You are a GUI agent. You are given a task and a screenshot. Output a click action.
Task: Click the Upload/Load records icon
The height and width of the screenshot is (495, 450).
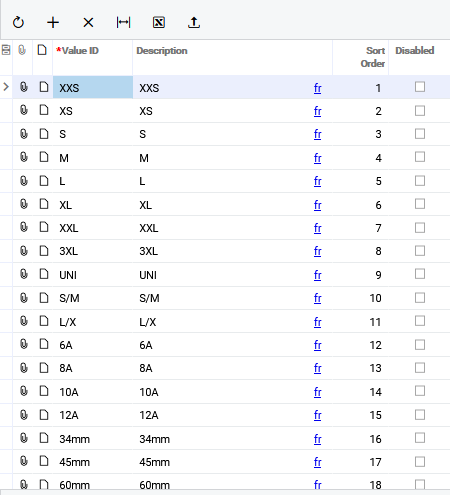pyautogui.click(x=194, y=23)
